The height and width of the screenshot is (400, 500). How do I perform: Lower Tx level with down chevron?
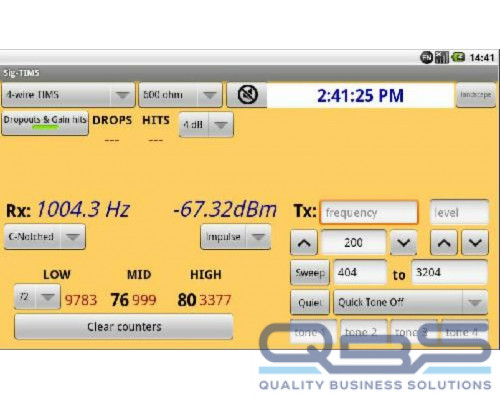coord(475,242)
